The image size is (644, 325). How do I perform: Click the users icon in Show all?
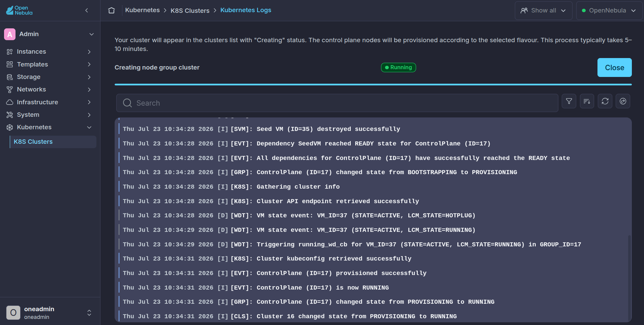pos(524,10)
